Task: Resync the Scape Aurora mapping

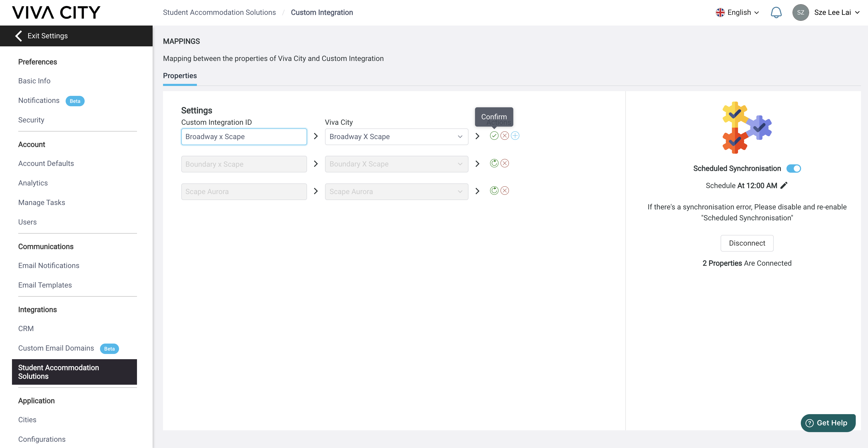Action: [494, 191]
